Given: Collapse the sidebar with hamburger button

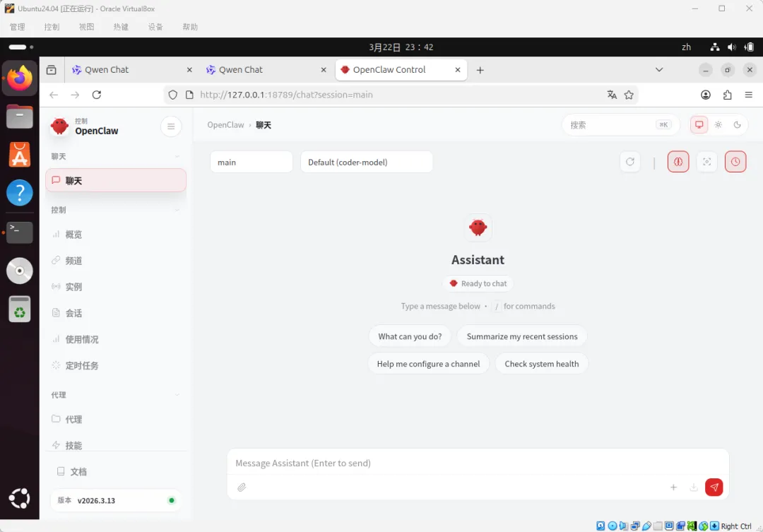Looking at the screenshot, I should point(171,126).
